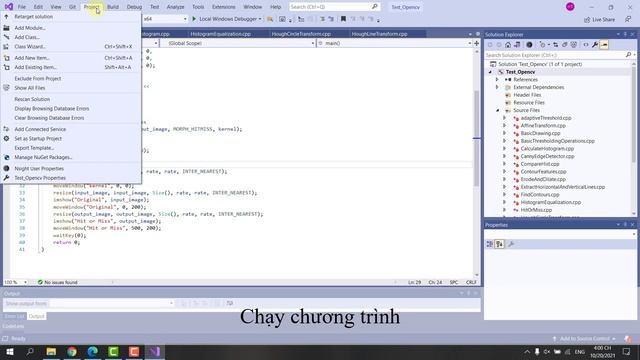Click Property Pages wrench in Properties panel

(x=511, y=244)
